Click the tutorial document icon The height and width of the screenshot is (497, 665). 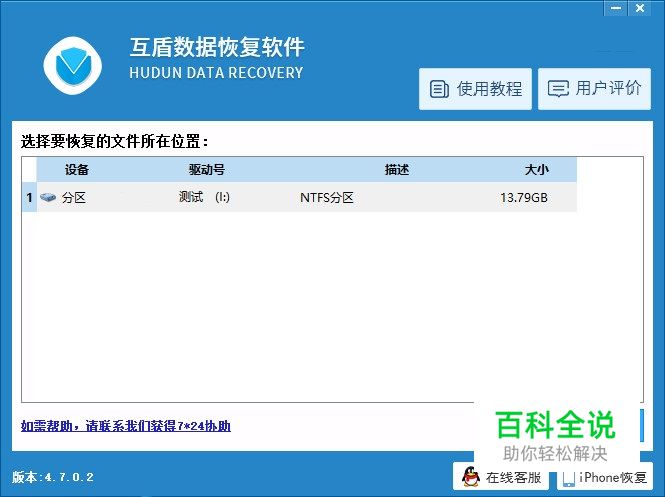point(439,89)
